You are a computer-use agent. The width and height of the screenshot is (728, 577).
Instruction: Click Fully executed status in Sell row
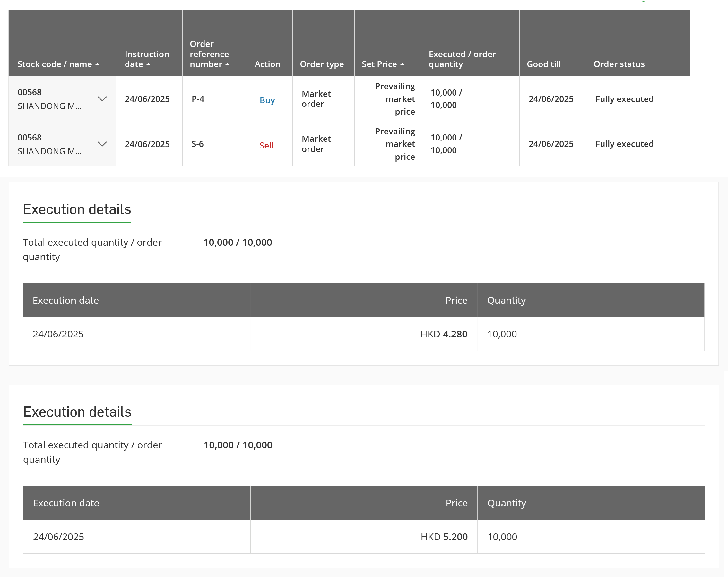(624, 144)
